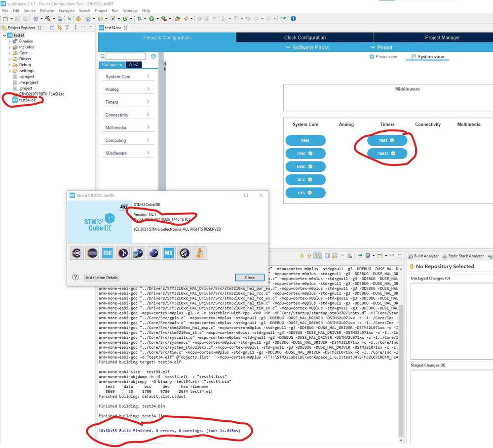This screenshot has height=448, width=493.
Task: Select the Categories toggle in the pinout sidebar
Action: pos(112,65)
